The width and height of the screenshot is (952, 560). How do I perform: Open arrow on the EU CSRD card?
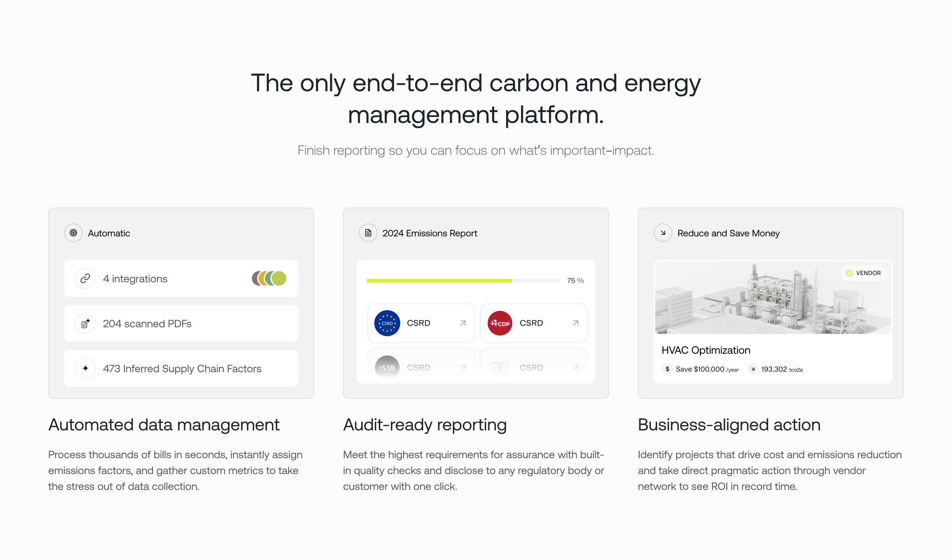463,323
